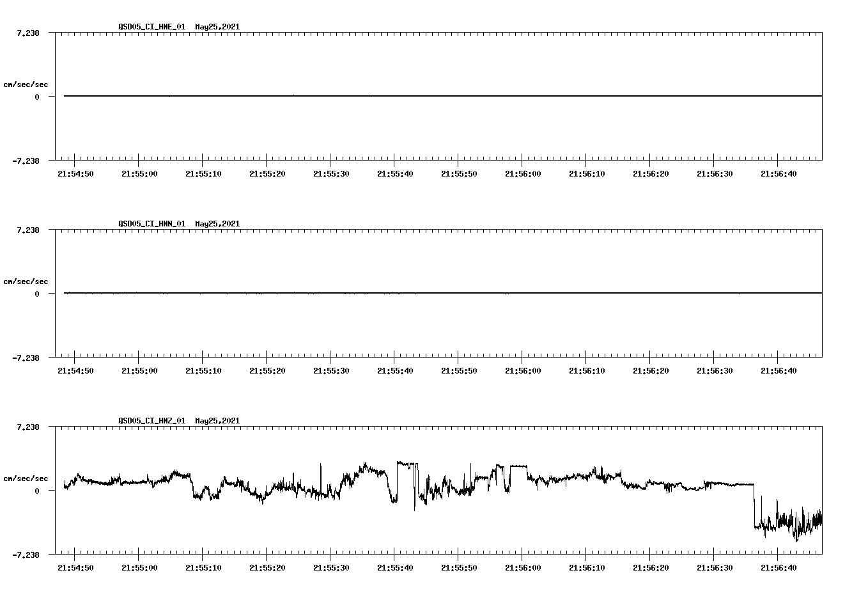Viewport: 868px width, 591px height.
Task: Select the 21:55:10 label on bottom axis
Action: [x=203, y=567]
